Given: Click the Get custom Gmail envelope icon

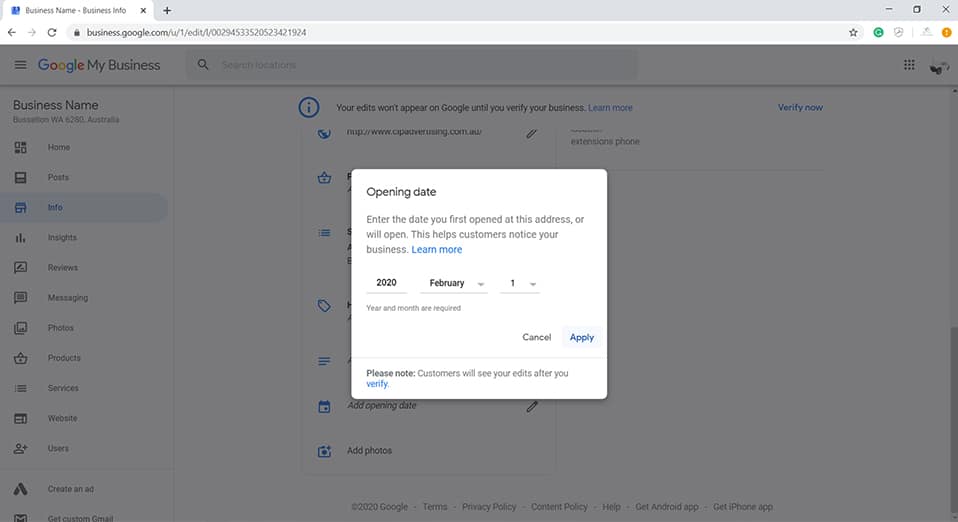Looking at the screenshot, I should [20, 518].
